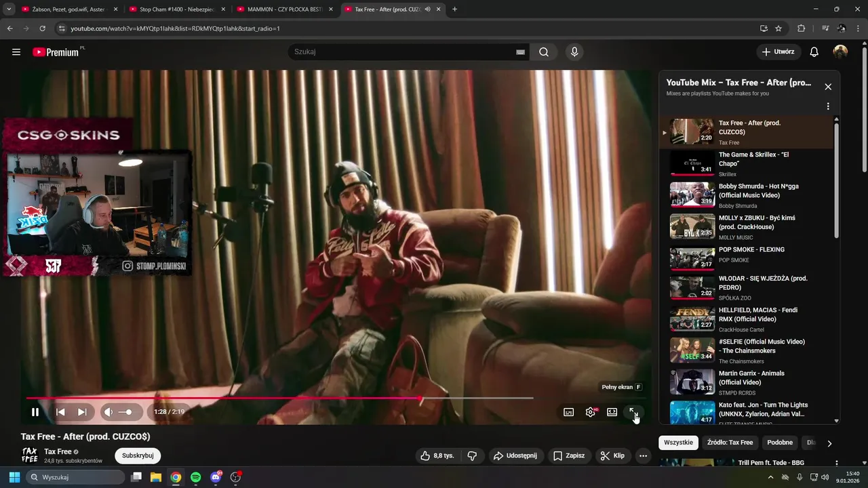Image resolution: width=868 pixels, height=488 pixels.
Task: Pause the video with the pause button
Action: pyautogui.click(x=35, y=411)
